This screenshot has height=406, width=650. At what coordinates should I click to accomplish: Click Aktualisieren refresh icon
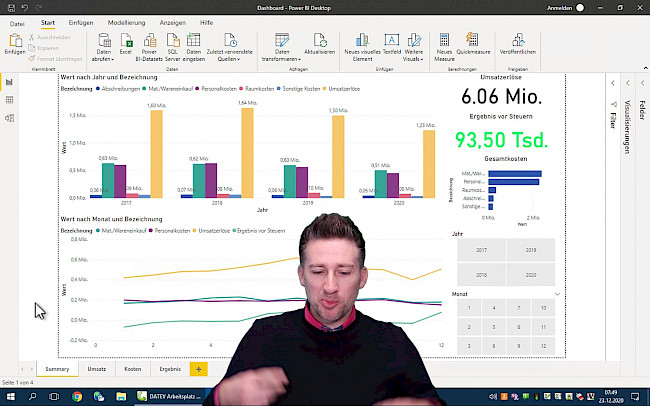click(319, 42)
